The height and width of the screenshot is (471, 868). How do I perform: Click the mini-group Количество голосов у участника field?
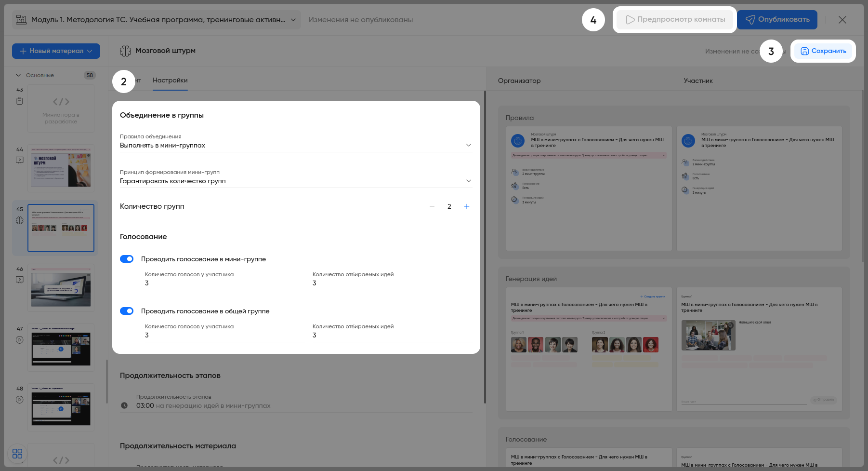224,283
